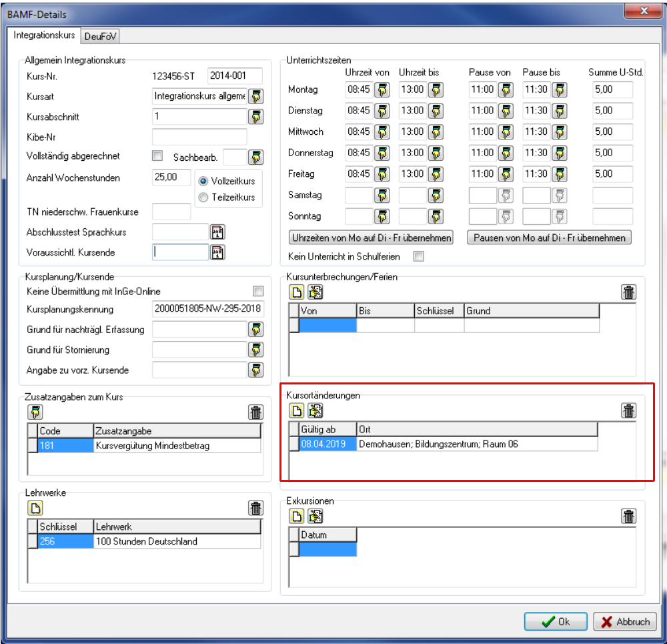Open the Sachbearb. lookup picker

tap(255, 157)
